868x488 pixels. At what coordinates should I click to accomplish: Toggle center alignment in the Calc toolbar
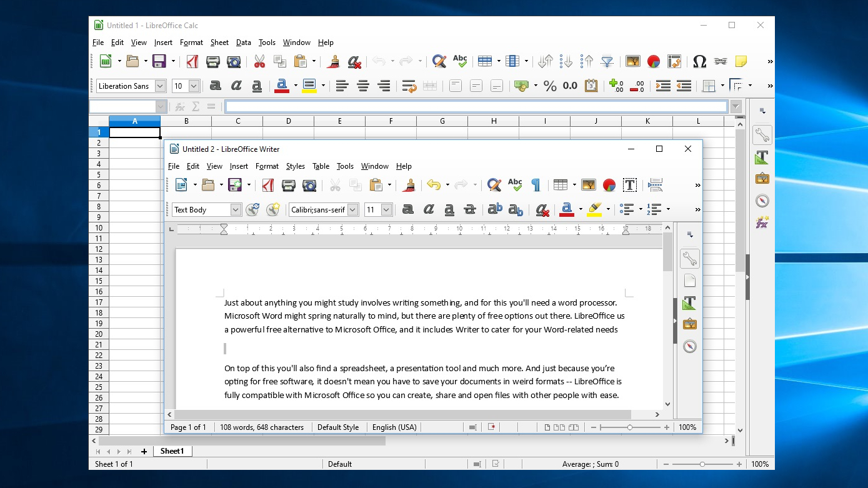coord(363,86)
